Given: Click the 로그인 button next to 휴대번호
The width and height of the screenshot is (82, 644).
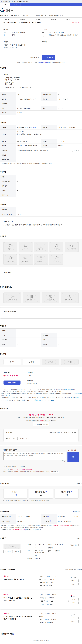Looking at the screenshot, I should [x=14, y=438].
